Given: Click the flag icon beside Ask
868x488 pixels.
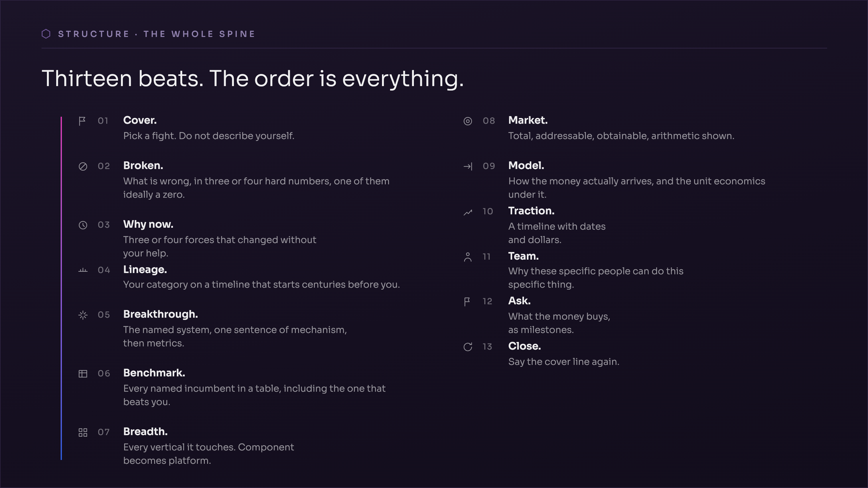Looking at the screenshot, I should pos(467,302).
